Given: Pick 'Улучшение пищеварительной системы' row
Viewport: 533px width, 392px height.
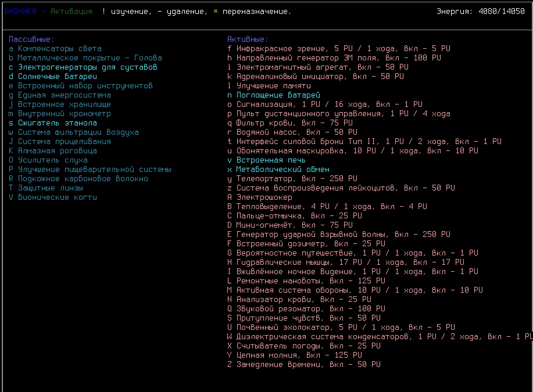Looking at the screenshot, I should click(90, 169).
